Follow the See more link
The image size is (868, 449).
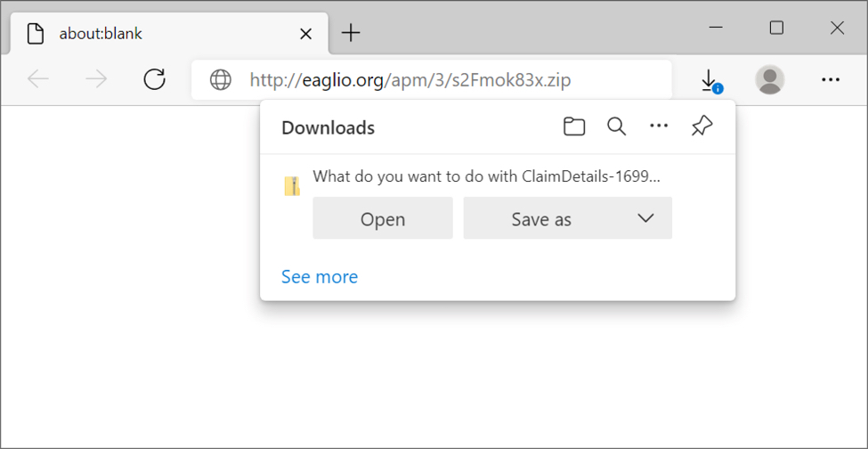pyautogui.click(x=319, y=277)
